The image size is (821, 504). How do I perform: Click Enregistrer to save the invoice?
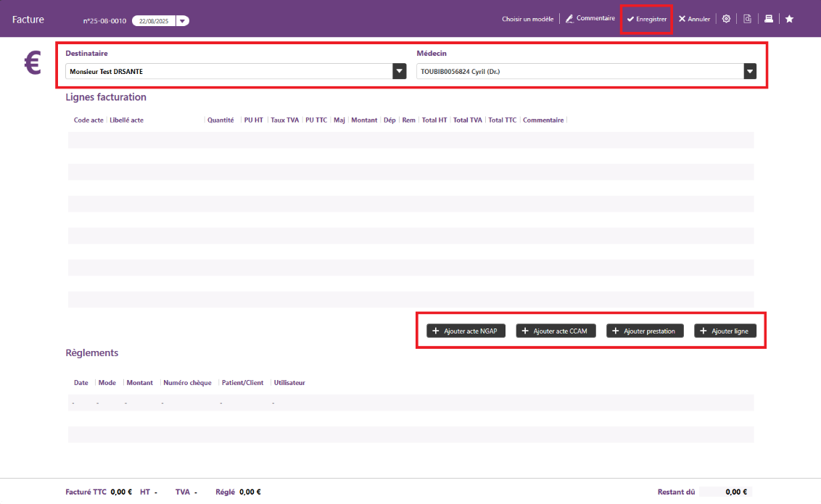pos(647,20)
